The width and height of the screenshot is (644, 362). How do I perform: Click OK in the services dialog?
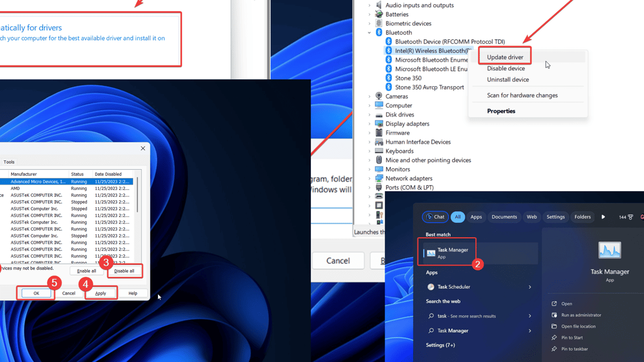[36, 293]
